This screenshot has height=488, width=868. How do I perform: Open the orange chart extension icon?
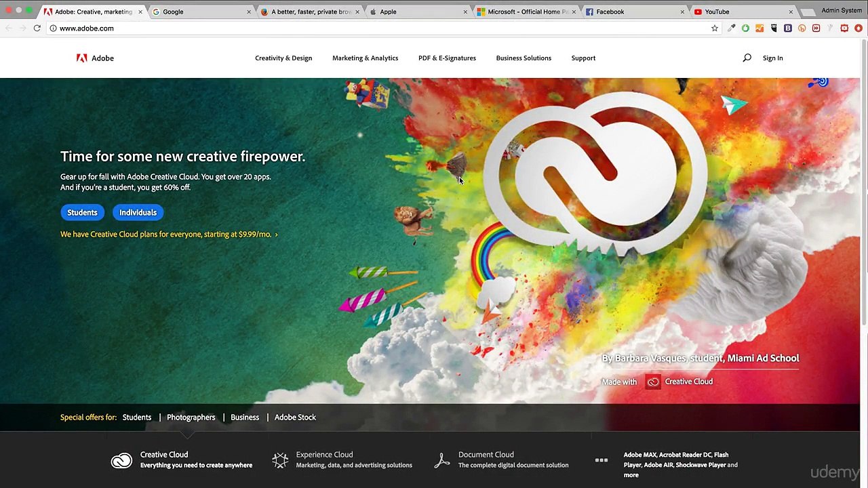point(759,28)
